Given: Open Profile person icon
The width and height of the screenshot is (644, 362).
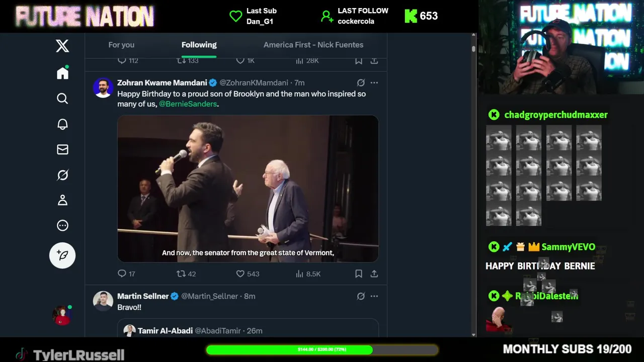Looking at the screenshot, I should pos(62,200).
